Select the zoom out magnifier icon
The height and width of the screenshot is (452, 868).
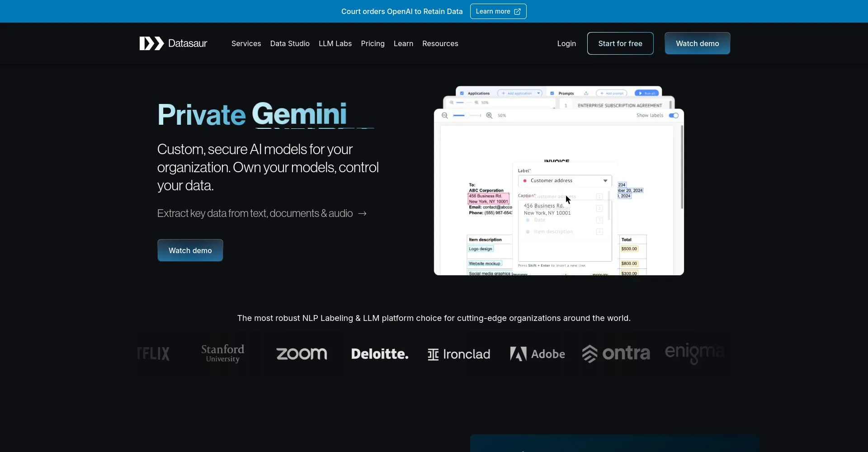[444, 115]
